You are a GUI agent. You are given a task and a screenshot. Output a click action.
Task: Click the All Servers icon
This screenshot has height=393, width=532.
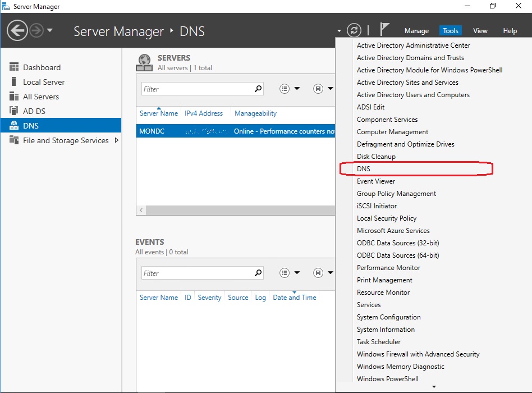[x=14, y=96]
